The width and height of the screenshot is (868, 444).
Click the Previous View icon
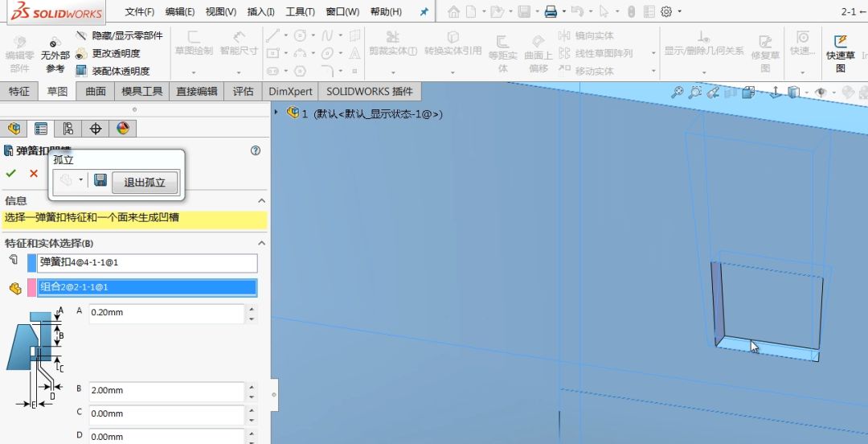[713, 92]
